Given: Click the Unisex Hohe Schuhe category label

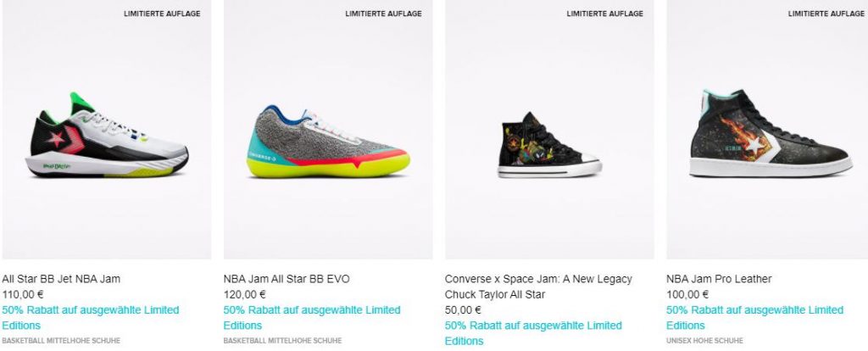Looking at the screenshot, I should [704, 341].
